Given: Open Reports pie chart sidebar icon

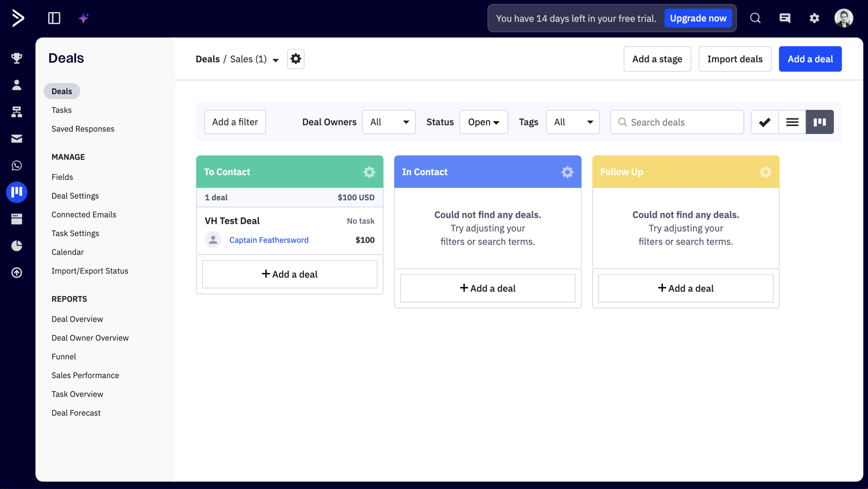Looking at the screenshot, I should coord(17,246).
